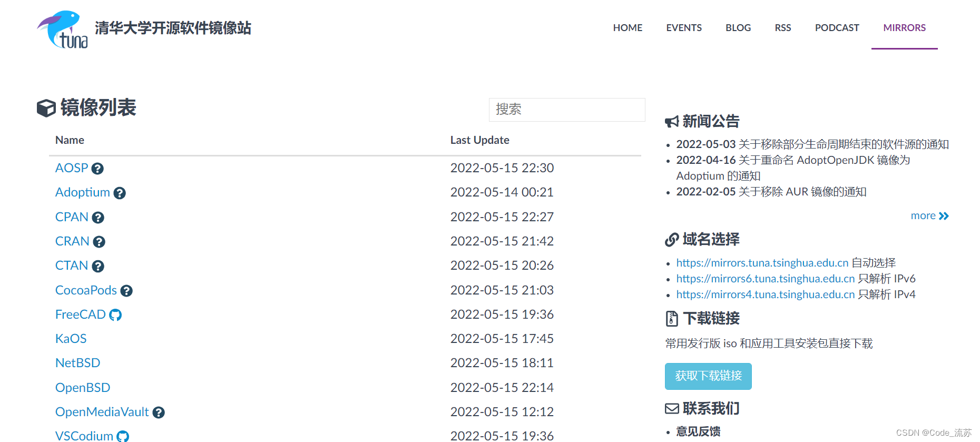Go to the HOME menu item
Viewport: 980px width, 442px height.
pos(628,28)
